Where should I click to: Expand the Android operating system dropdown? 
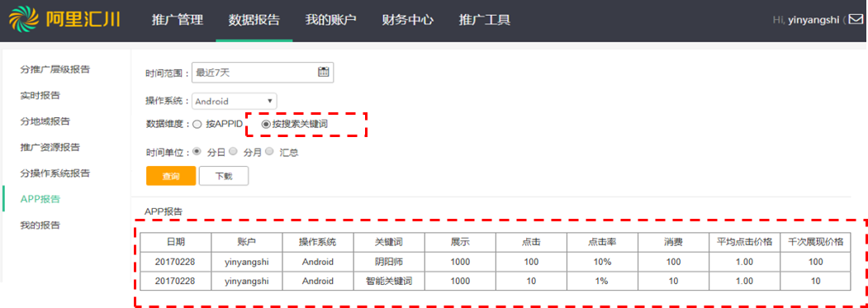(235, 102)
